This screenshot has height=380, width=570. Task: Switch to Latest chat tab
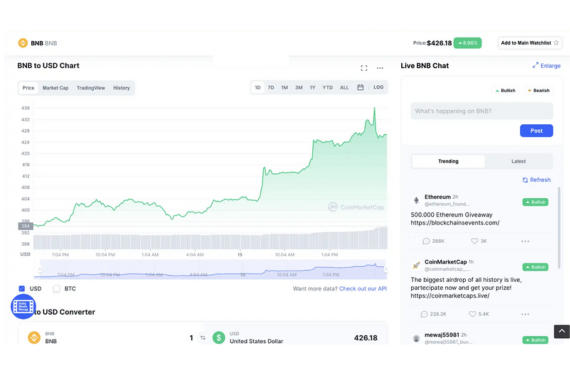click(518, 161)
